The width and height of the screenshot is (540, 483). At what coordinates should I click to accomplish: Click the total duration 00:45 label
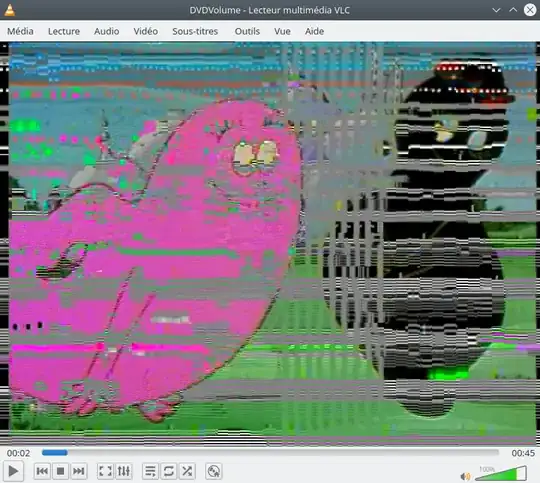[523, 453]
